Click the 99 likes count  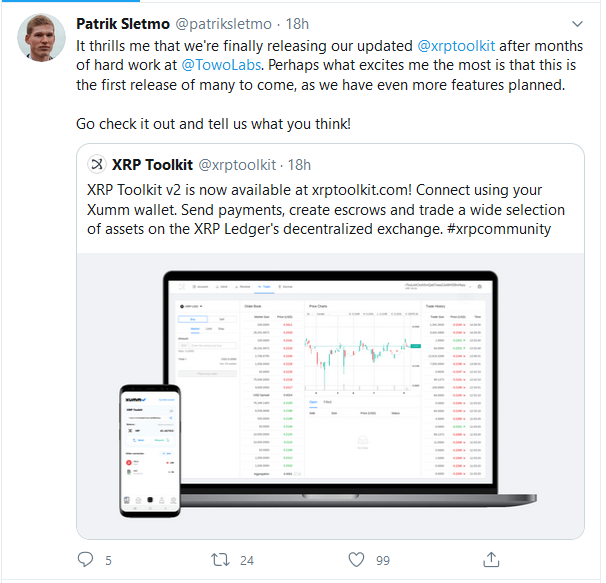[x=382, y=560]
